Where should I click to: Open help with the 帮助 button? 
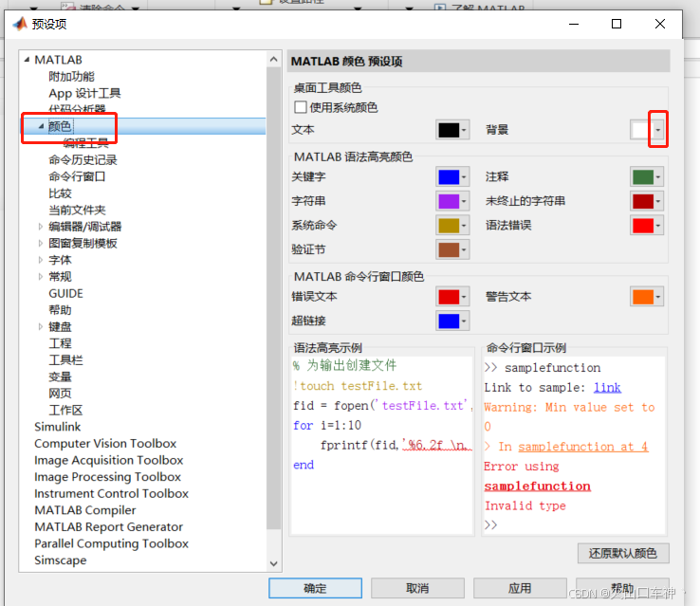[x=622, y=588]
